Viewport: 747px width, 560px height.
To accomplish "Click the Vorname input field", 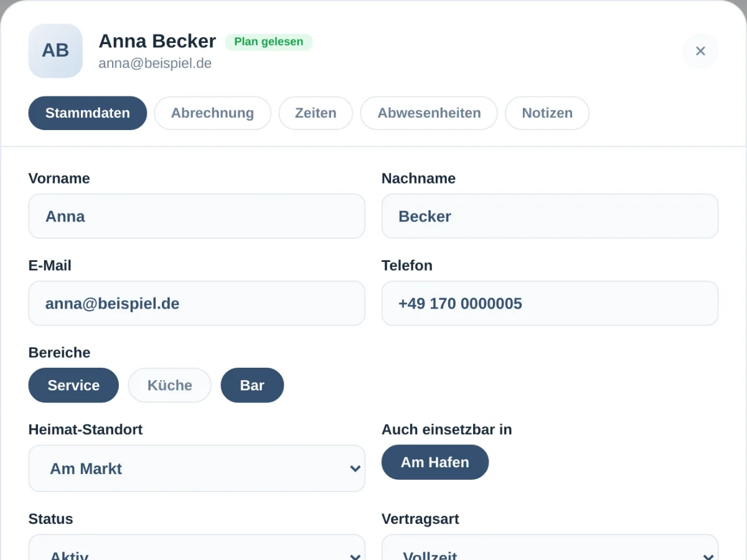I will click(x=197, y=216).
